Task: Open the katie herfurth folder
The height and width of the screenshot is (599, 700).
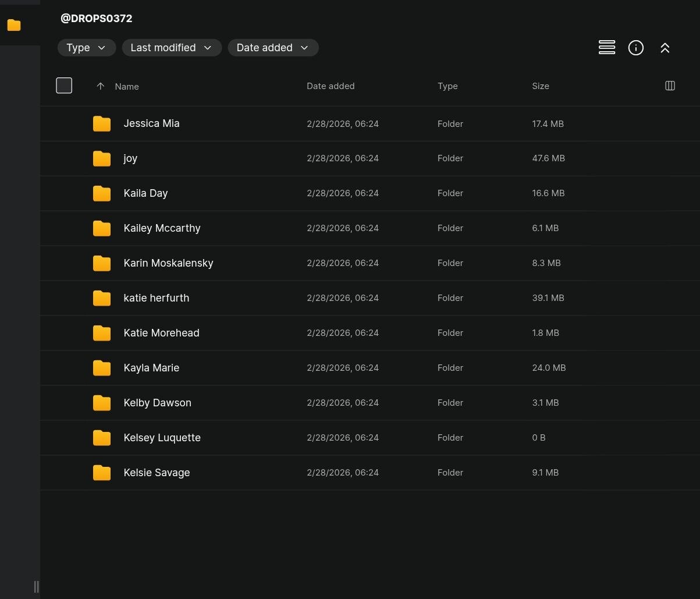Action: [156, 298]
